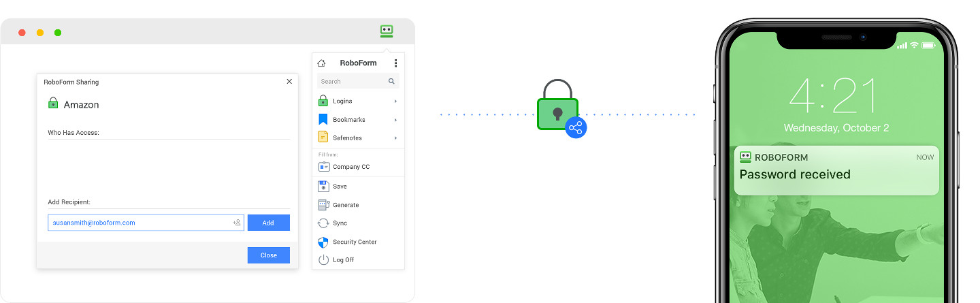Click the share badge on padlock graphic
Screen dimensions: 980x303
[x=576, y=127]
